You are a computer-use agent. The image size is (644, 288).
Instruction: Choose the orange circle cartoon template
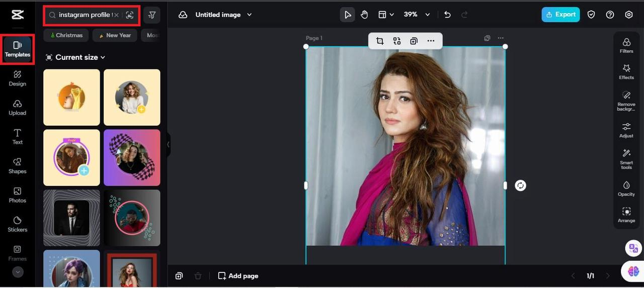tap(71, 97)
